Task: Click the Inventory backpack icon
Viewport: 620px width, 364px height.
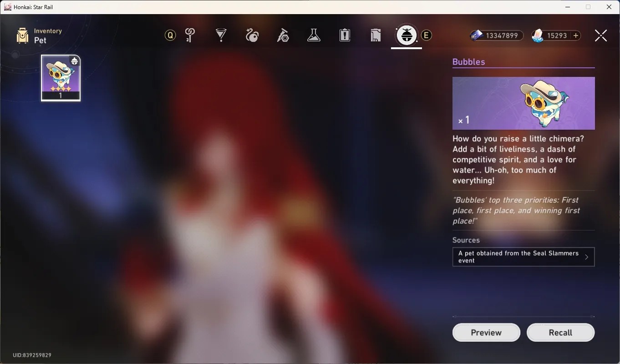Action: coord(22,35)
